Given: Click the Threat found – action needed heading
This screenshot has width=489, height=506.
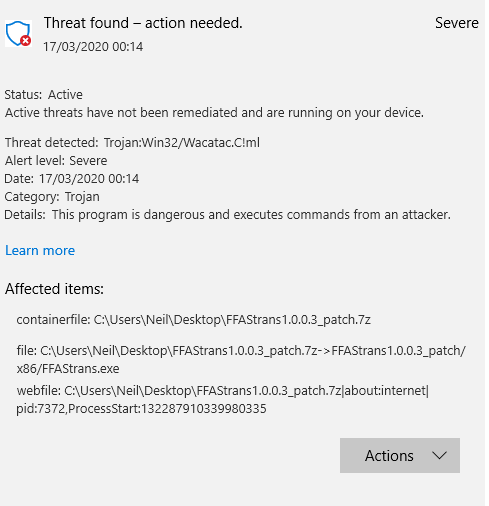Looking at the screenshot, I should pos(143,23).
